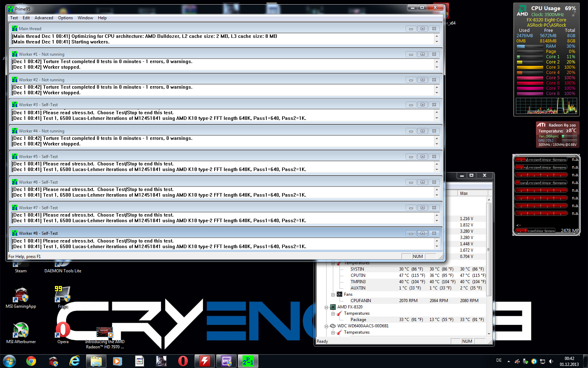
Task: Open the Fraps desktop icon
Action: 63,297
